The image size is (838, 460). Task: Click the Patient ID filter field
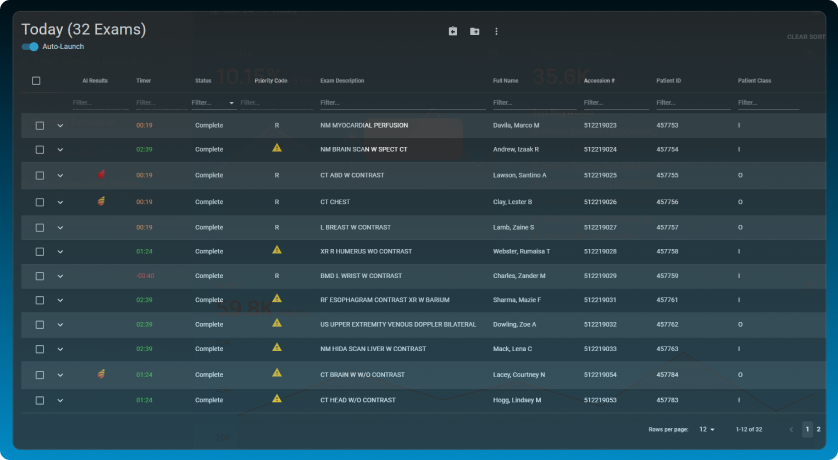pos(690,102)
